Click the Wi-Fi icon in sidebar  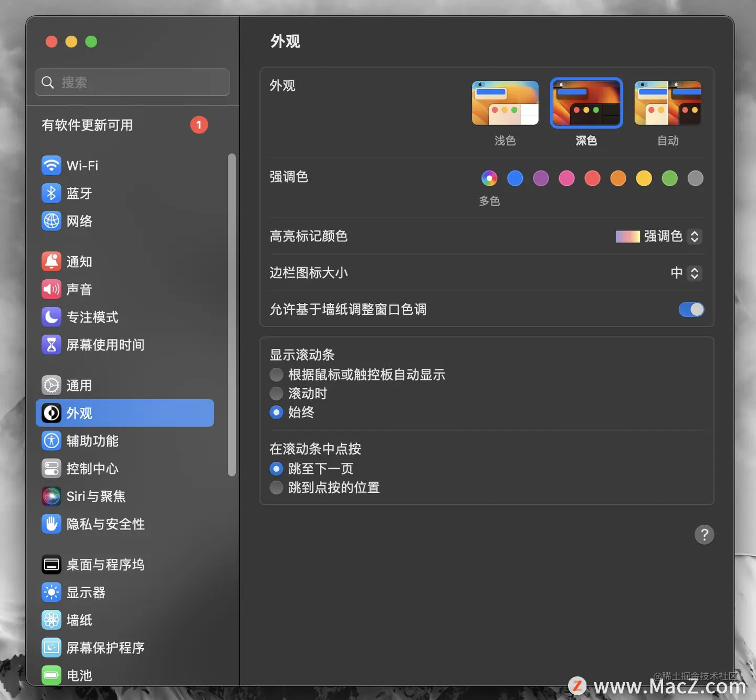click(x=51, y=165)
